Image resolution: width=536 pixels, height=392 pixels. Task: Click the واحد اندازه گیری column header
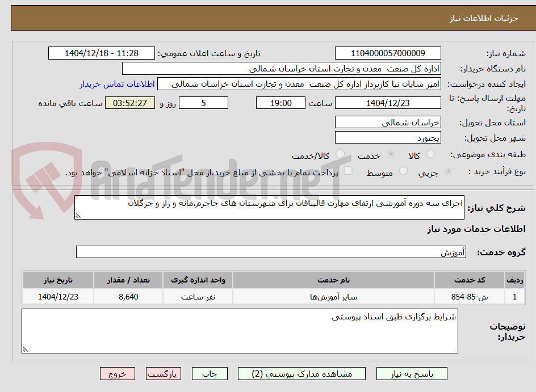[x=198, y=280]
